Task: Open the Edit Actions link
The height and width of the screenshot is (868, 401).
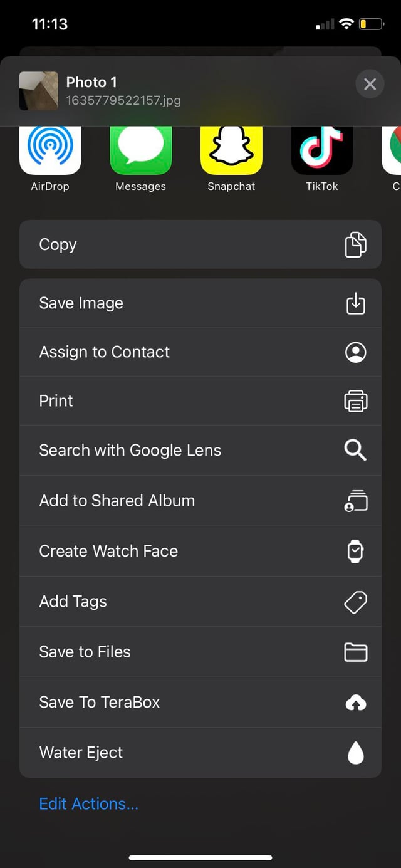Action: pos(88,804)
